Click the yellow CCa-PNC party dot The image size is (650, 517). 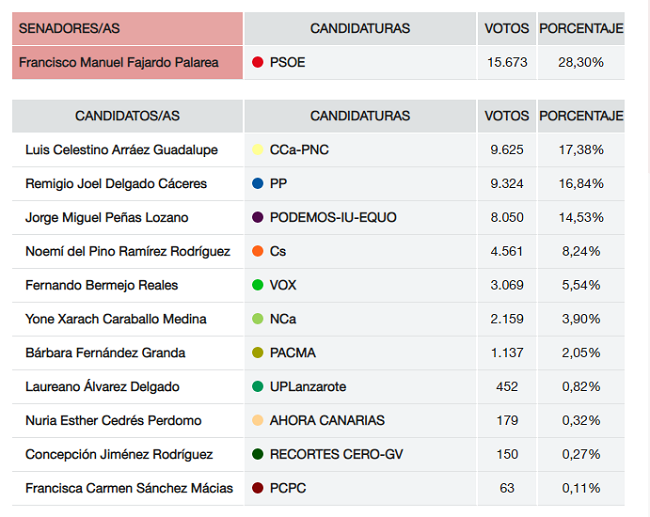(x=258, y=150)
